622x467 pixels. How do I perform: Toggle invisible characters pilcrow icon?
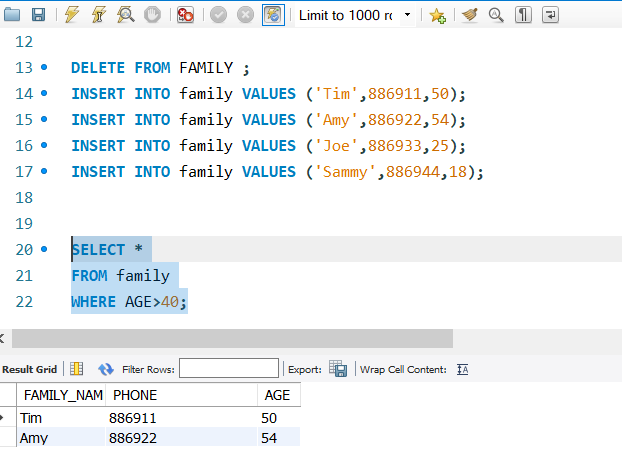point(523,15)
